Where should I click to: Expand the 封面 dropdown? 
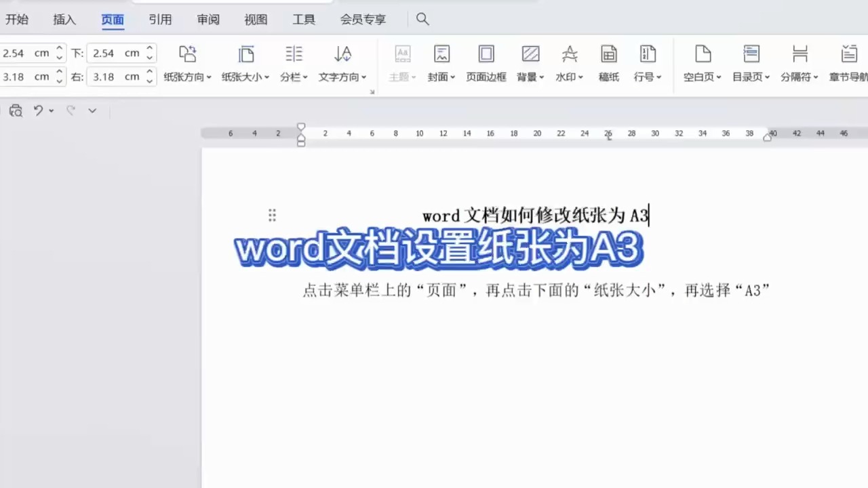tap(452, 77)
